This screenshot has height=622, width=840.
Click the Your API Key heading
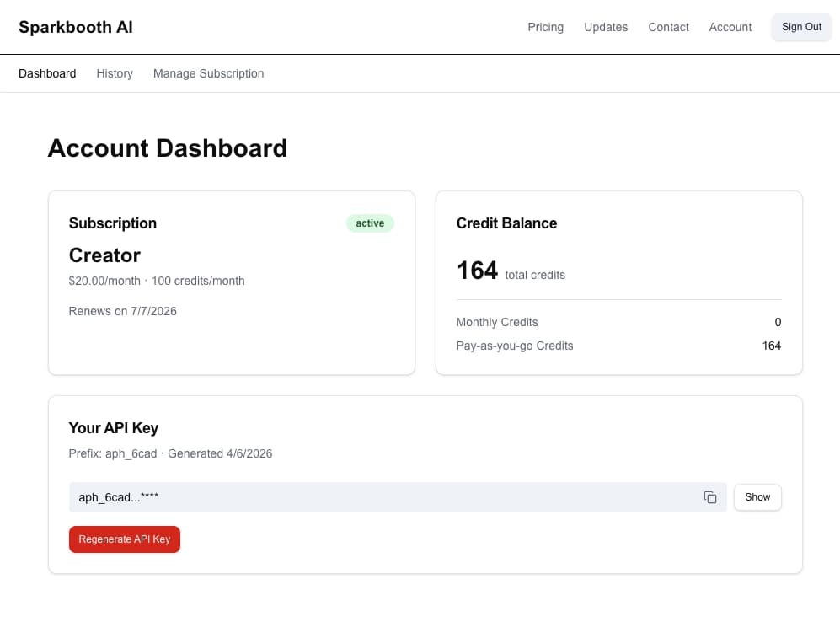point(114,428)
